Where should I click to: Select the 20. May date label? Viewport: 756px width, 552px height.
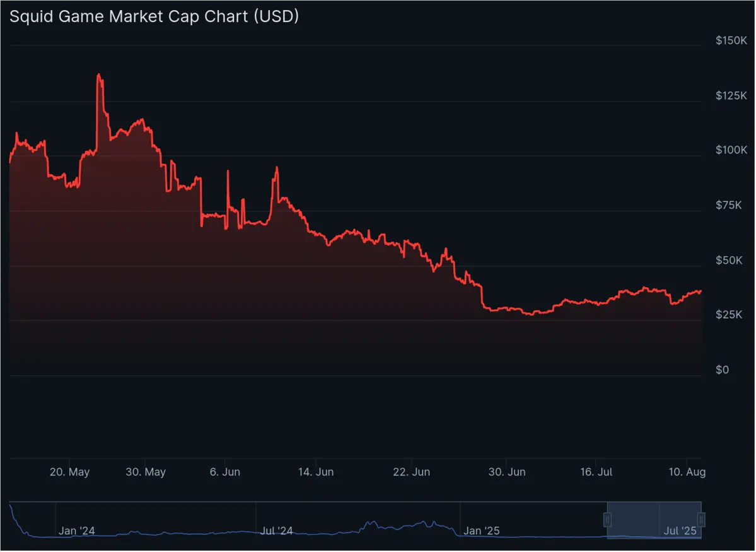point(70,471)
